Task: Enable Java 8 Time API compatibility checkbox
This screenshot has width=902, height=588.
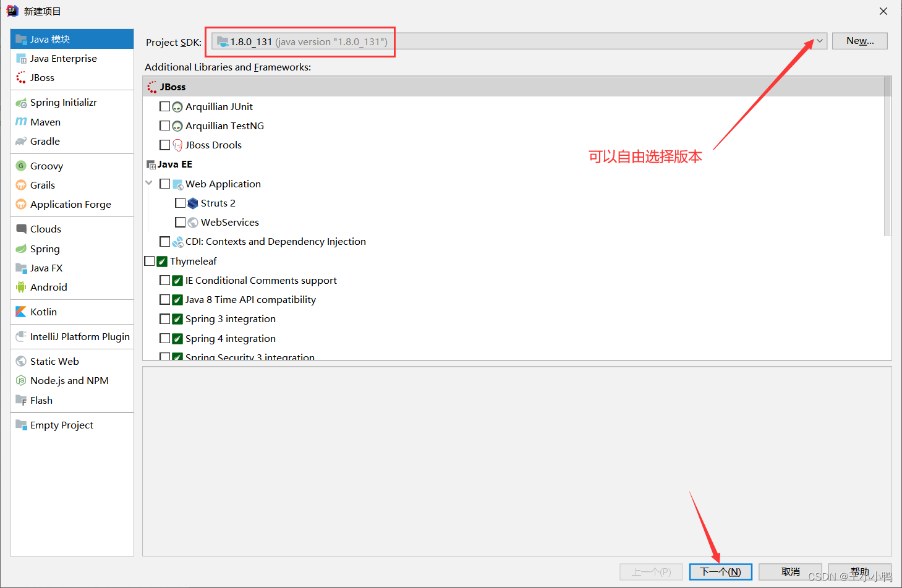Action: [164, 299]
